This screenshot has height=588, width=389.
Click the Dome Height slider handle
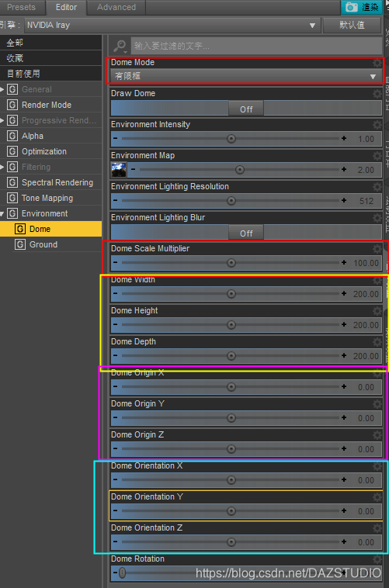[x=231, y=325]
